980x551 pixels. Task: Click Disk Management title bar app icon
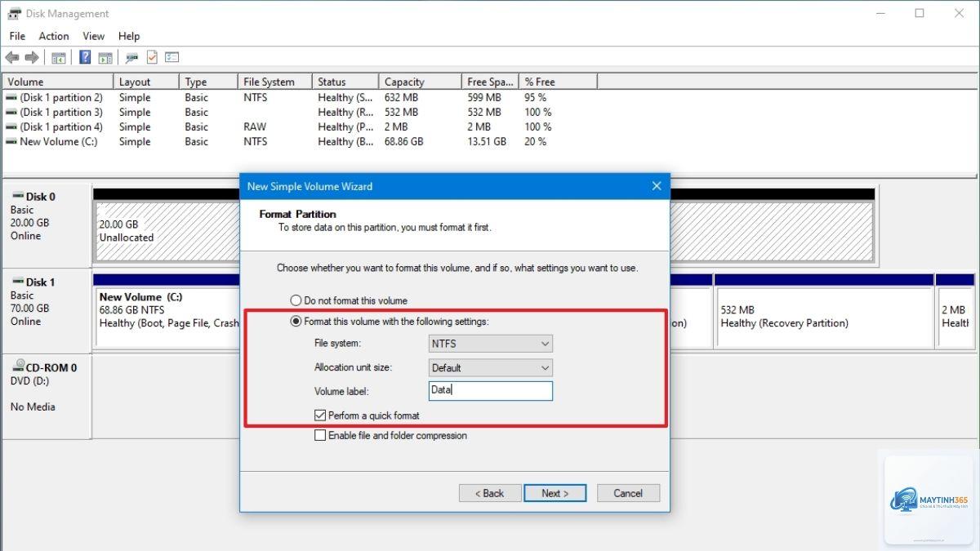[x=14, y=13]
